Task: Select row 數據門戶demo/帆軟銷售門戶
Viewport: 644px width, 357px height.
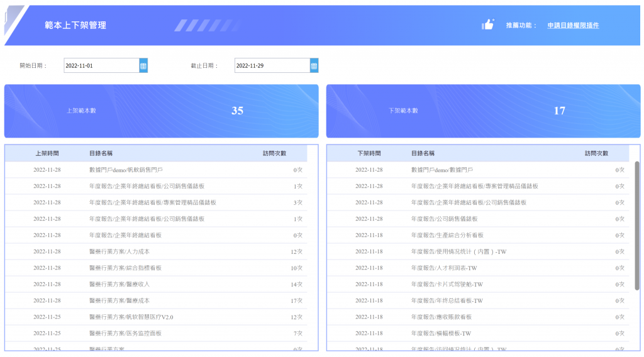Action: pos(156,170)
